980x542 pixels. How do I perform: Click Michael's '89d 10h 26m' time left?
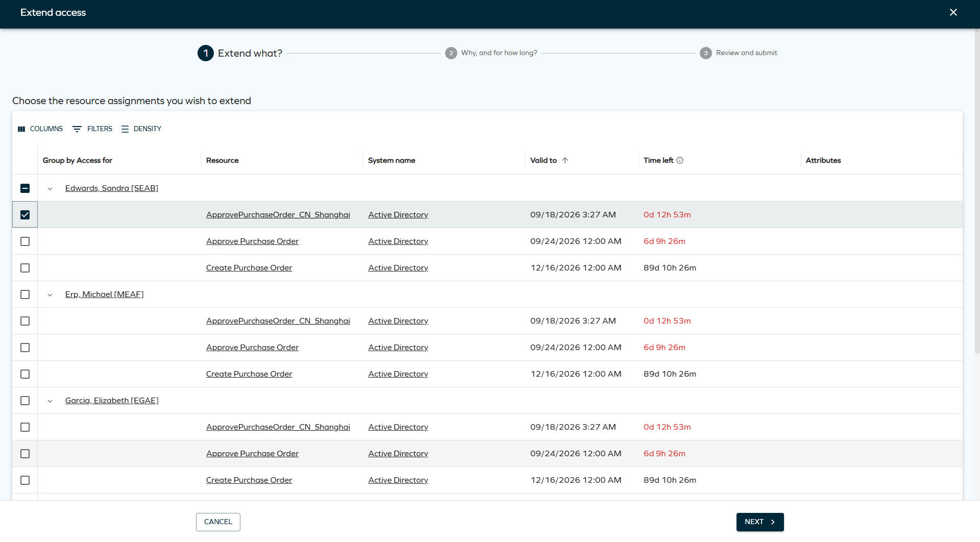click(670, 374)
